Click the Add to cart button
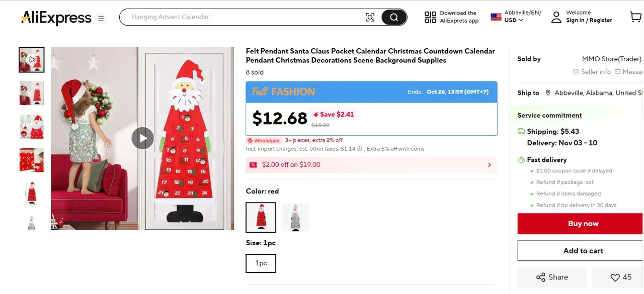The image size is (644, 294). click(583, 251)
